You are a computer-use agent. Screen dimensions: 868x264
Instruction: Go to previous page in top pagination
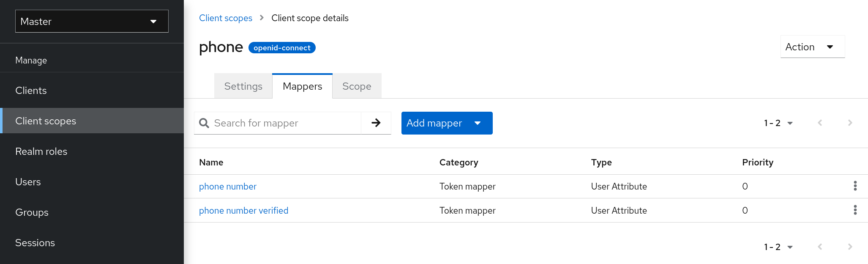[820, 123]
